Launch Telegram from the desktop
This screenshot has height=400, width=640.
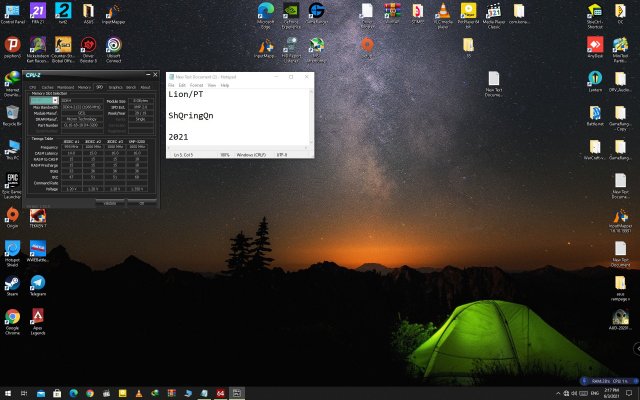[x=38, y=284]
